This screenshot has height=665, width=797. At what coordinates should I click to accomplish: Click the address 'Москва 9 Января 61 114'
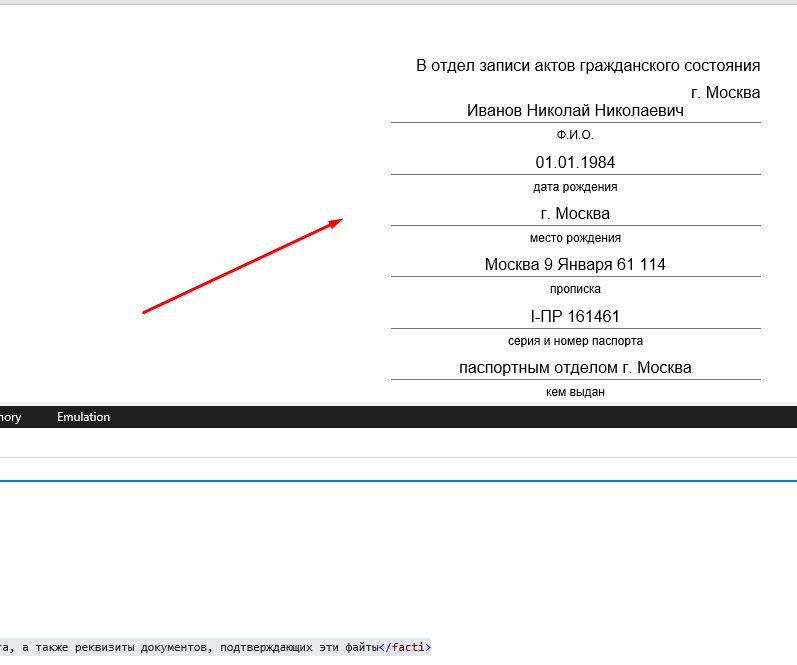click(575, 264)
